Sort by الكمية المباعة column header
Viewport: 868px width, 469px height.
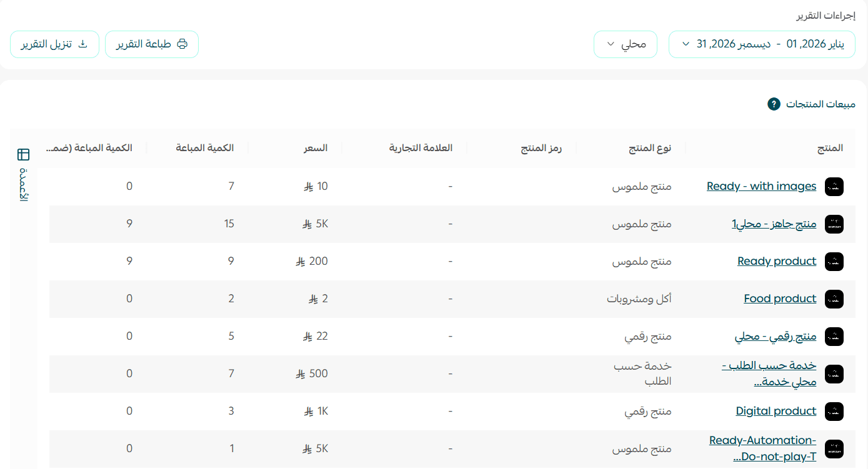click(x=205, y=148)
